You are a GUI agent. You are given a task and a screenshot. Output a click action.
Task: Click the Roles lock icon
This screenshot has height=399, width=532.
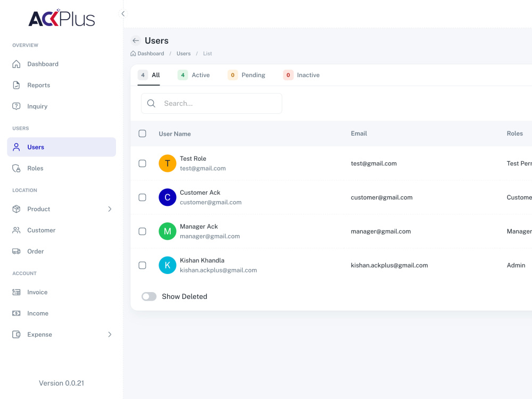point(16,168)
